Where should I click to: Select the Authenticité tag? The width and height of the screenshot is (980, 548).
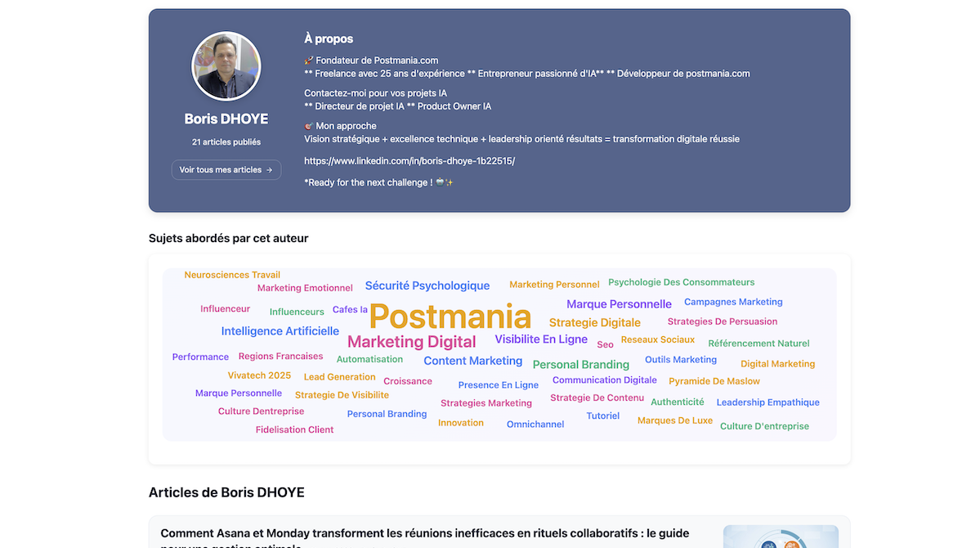point(678,402)
